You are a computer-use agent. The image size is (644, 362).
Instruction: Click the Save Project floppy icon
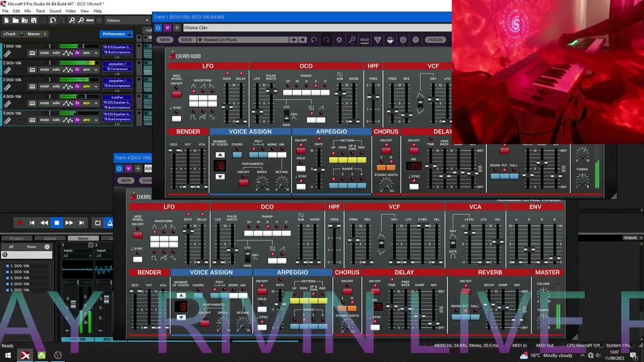tap(34, 20)
